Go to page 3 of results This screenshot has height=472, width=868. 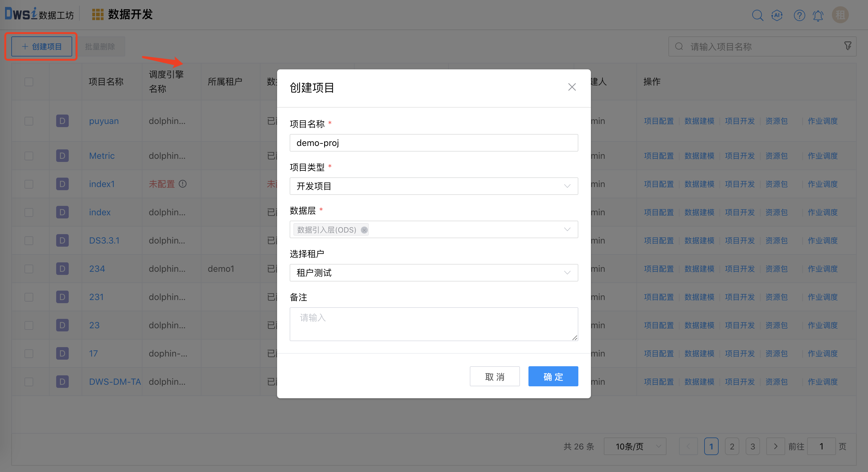point(753,446)
